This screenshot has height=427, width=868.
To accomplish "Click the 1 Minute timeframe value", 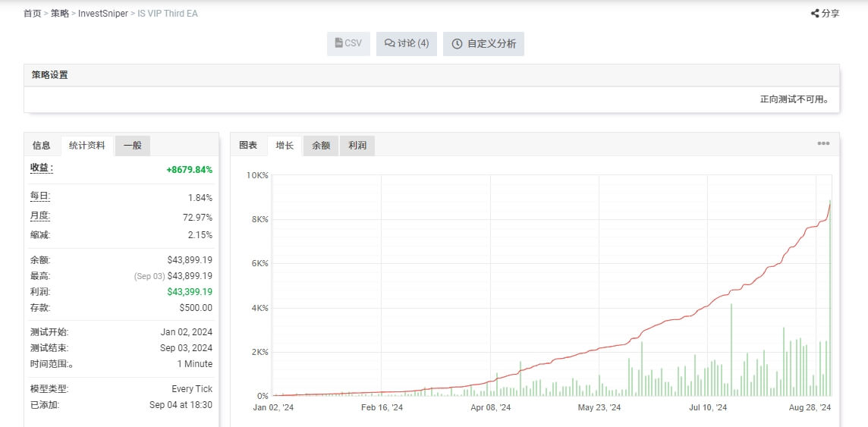I will [195, 364].
